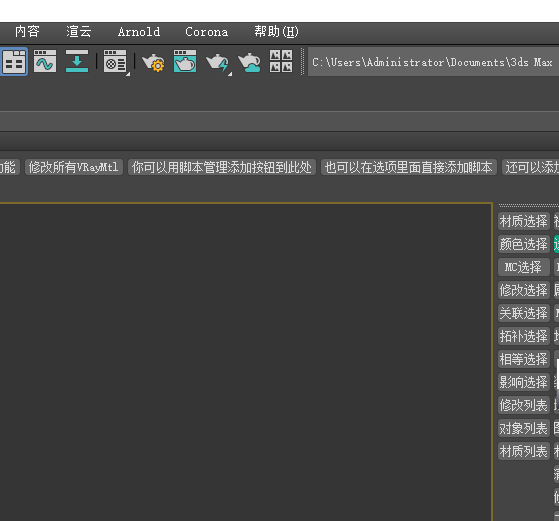Open the 渲云 menu
This screenshot has width=559, height=521.
[79, 32]
